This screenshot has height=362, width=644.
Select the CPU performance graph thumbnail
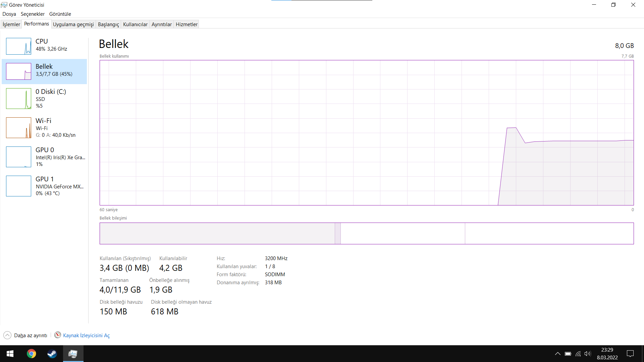point(18,46)
